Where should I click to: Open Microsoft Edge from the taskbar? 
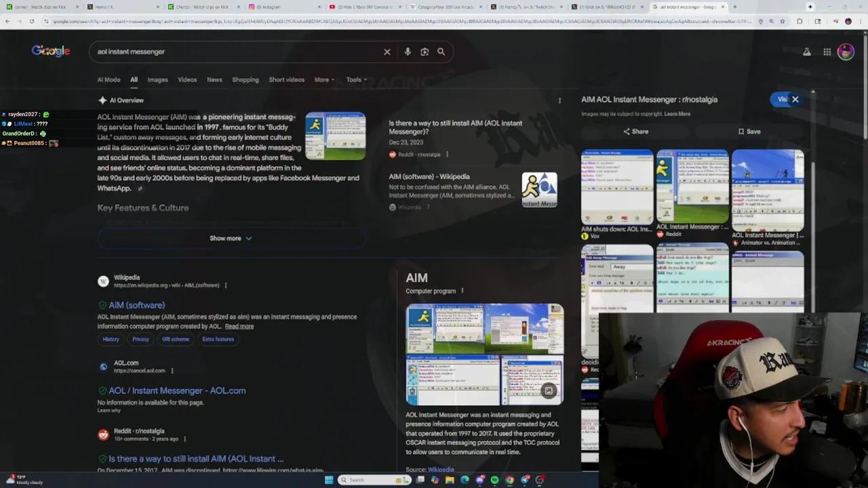click(x=465, y=480)
